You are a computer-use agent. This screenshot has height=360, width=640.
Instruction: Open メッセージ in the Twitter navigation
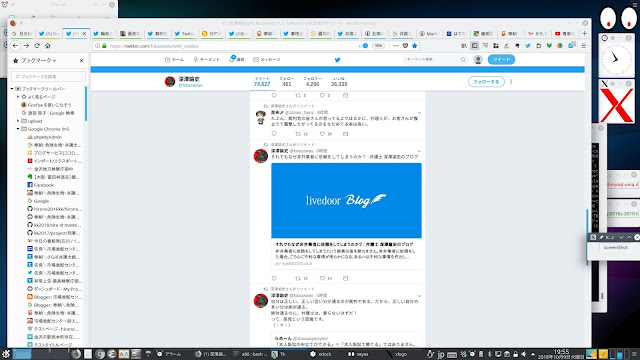coord(267,60)
